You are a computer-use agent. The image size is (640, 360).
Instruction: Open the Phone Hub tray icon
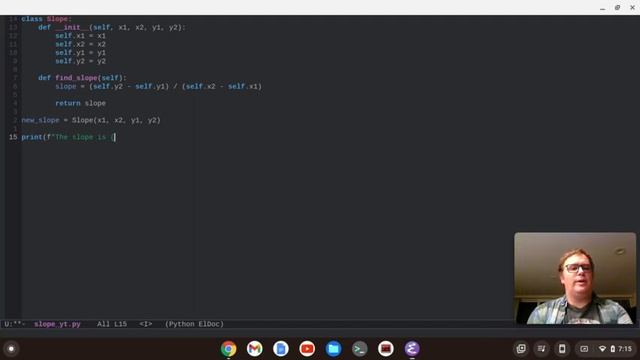click(562, 349)
